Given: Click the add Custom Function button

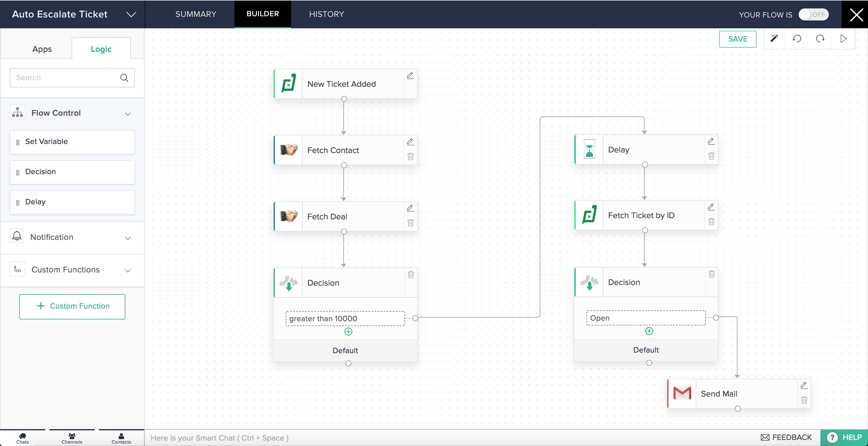Looking at the screenshot, I should (72, 306).
